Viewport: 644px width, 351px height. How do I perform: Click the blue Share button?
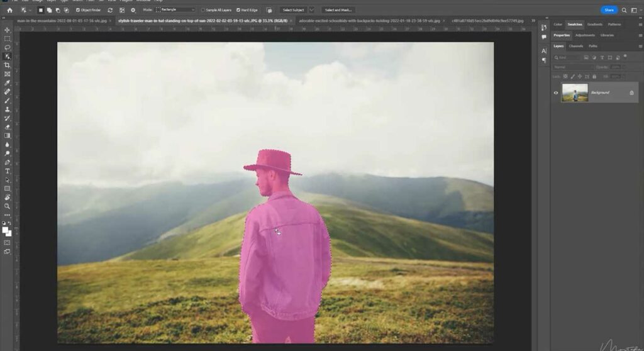click(609, 10)
